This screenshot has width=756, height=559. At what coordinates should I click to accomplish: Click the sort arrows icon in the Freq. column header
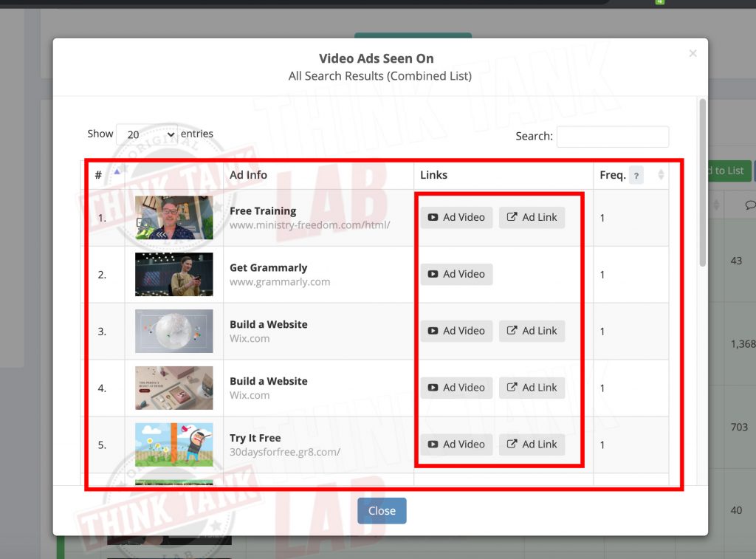(659, 175)
